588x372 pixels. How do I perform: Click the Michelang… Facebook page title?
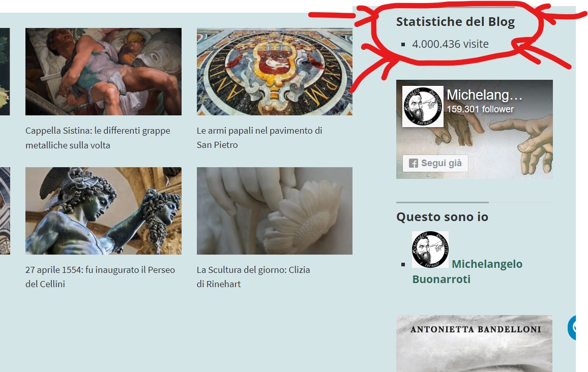(x=485, y=95)
